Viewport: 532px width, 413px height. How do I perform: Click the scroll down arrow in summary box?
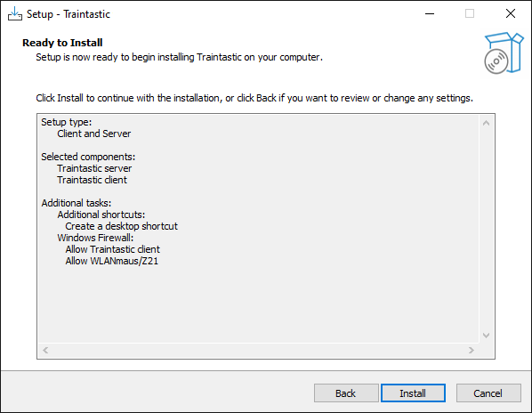[x=486, y=336]
